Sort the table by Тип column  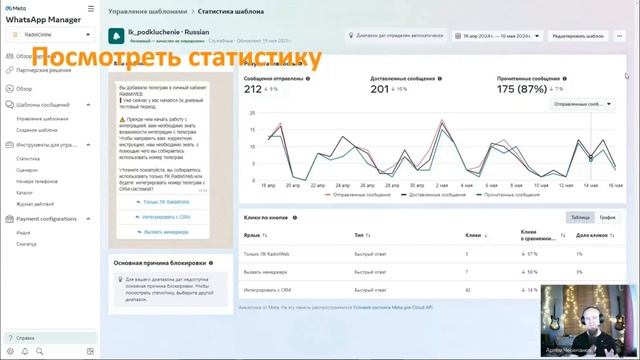(x=362, y=236)
